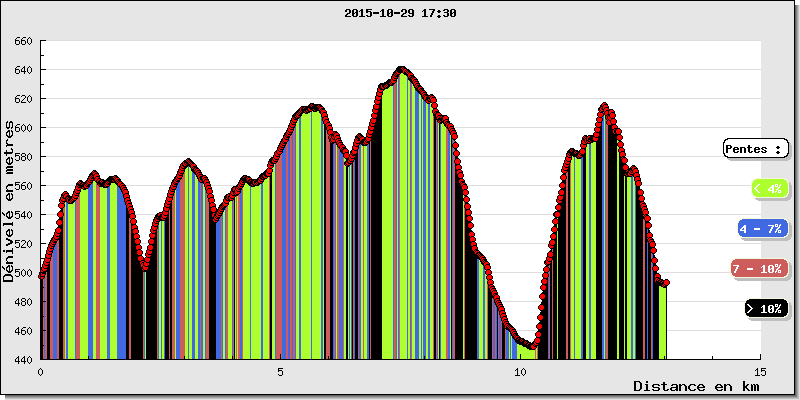Screen dimensions: 800x400
Task: Click the 'Pentes :' legend label
Action: 755,149
